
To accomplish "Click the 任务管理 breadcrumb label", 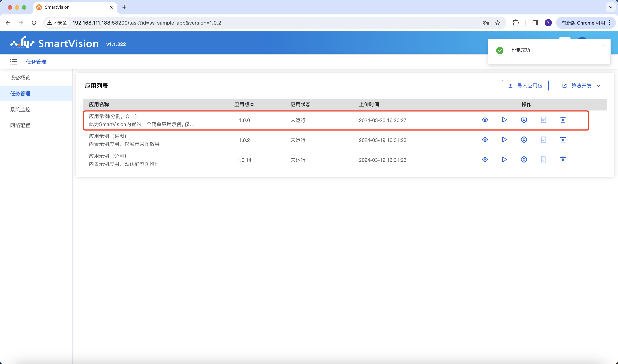I will [36, 62].
